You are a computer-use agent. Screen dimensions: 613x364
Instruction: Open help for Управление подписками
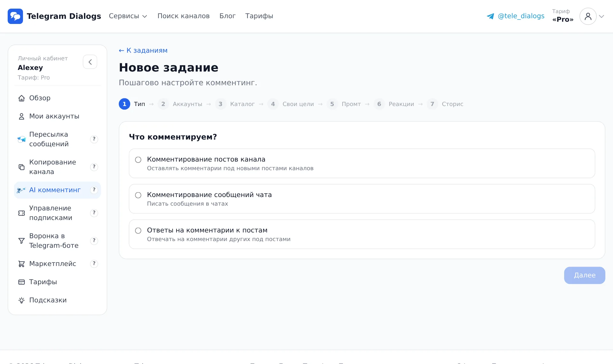pos(94,213)
